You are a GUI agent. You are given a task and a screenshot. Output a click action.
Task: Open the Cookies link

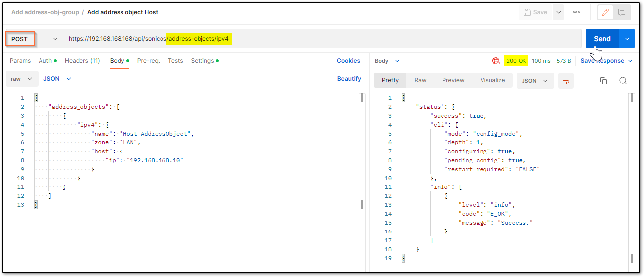(x=348, y=61)
